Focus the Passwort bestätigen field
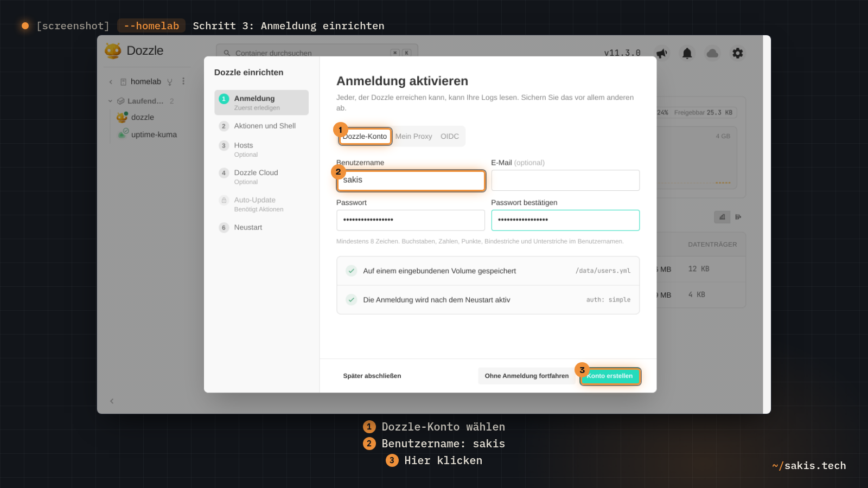 click(x=565, y=220)
